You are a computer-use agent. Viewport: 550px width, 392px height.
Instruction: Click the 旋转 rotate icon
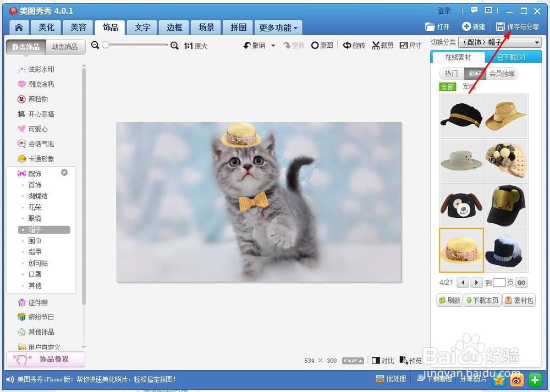(347, 45)
